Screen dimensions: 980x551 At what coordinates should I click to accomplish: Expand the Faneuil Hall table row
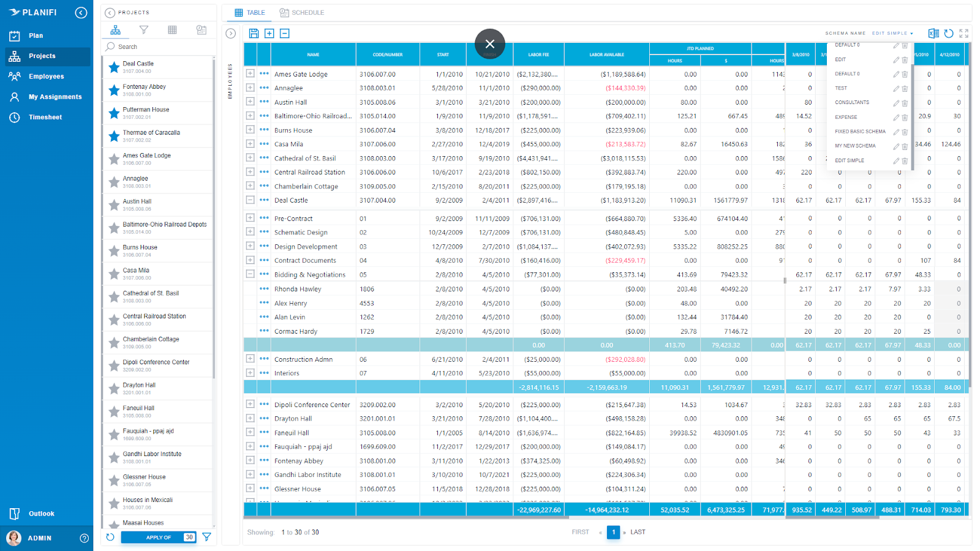pos(250,432)
